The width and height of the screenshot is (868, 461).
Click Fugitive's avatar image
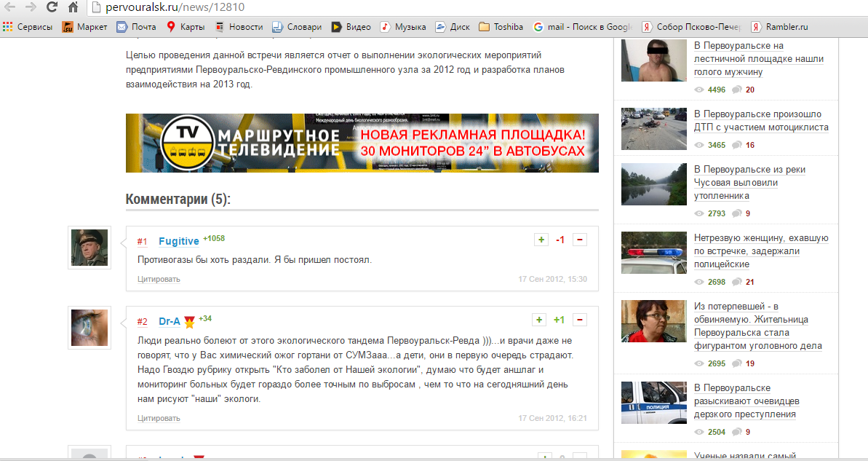point(89,248)
